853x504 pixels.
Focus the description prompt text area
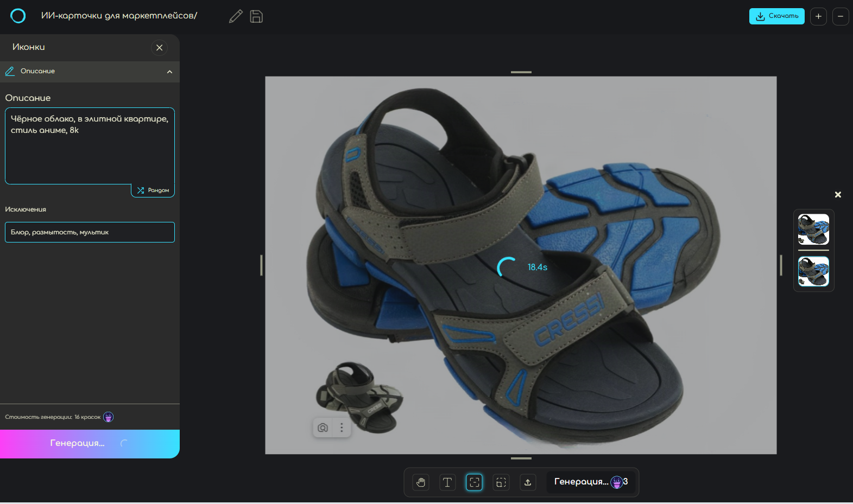(x=90, y=145)
